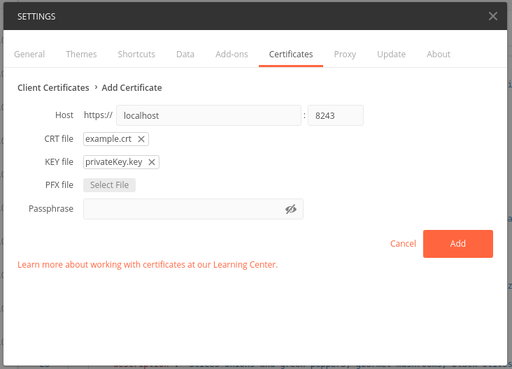Toggle passphrase visibility eye icon

(291, 209)
